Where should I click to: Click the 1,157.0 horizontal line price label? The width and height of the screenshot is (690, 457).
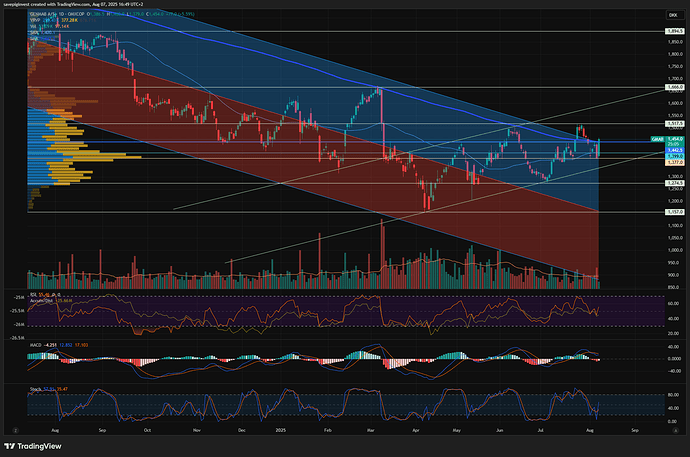[x=674, y=212]
